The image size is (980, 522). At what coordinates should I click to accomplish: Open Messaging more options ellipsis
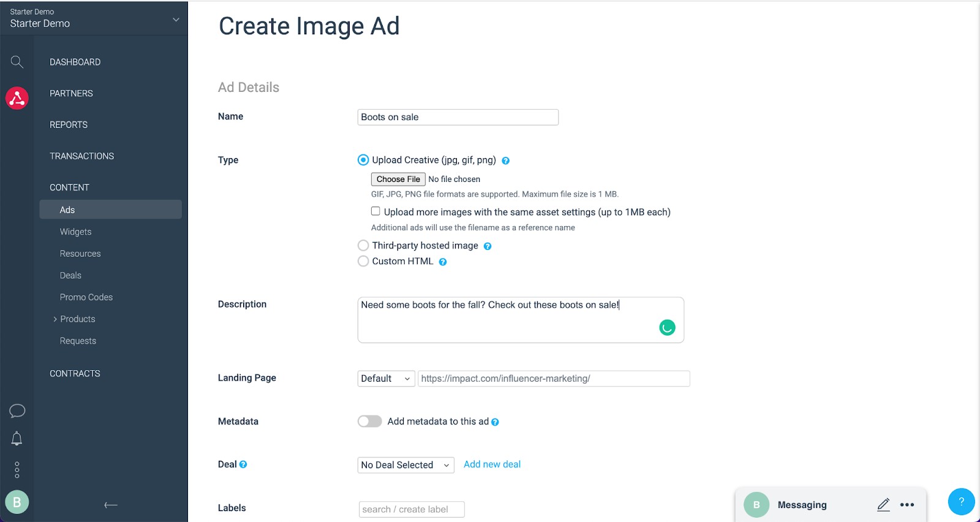point(907,505)
